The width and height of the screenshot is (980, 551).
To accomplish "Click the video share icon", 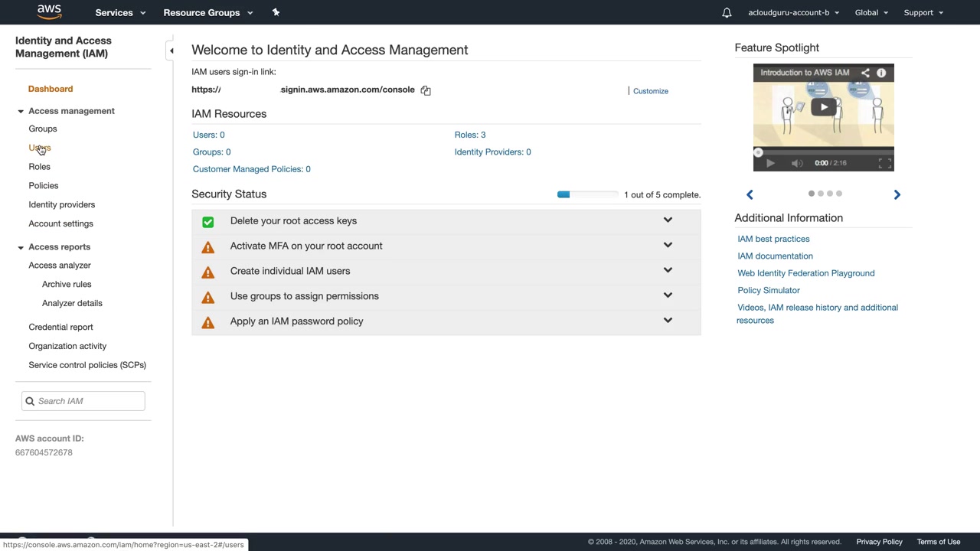I will click(x=865, y=73).
